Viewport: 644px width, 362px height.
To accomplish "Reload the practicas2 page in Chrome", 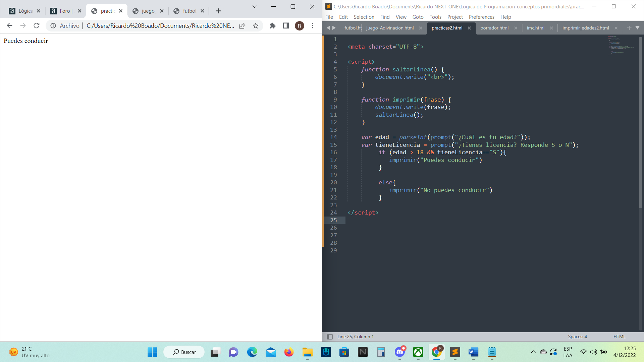I will [x=37, y=25].
